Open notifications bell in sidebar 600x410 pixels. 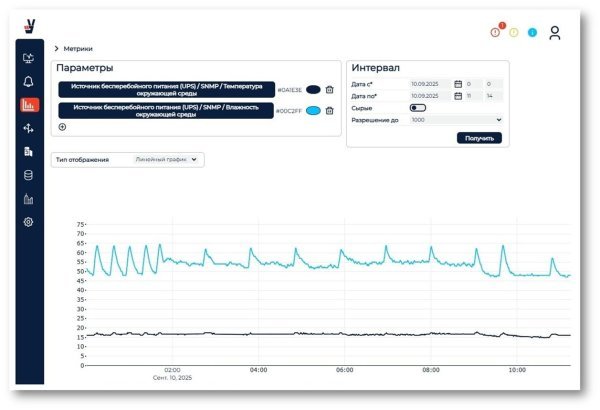[28, 81]
